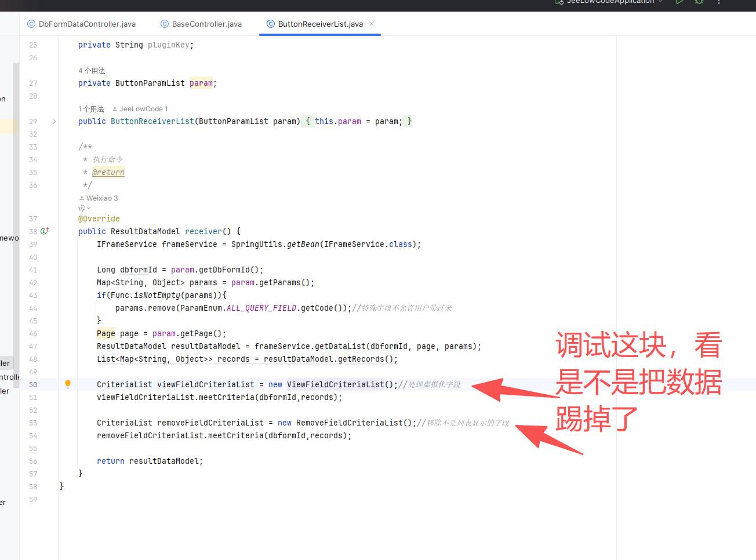The image size is (756, 560).
Task: Click the implements-method gutter icon on line 38
Action: [45, 231]
